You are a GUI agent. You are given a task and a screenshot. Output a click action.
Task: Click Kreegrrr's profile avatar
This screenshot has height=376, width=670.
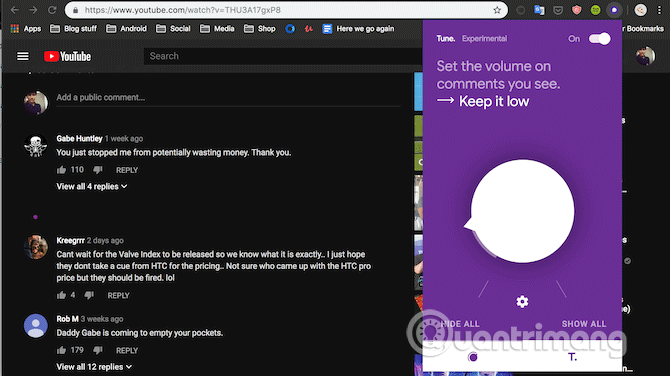35,247
